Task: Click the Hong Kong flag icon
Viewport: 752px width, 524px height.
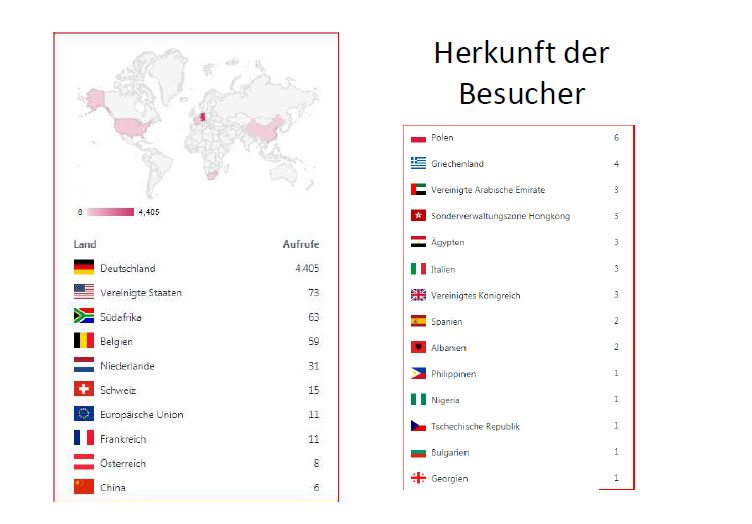Action: (418, 215)
